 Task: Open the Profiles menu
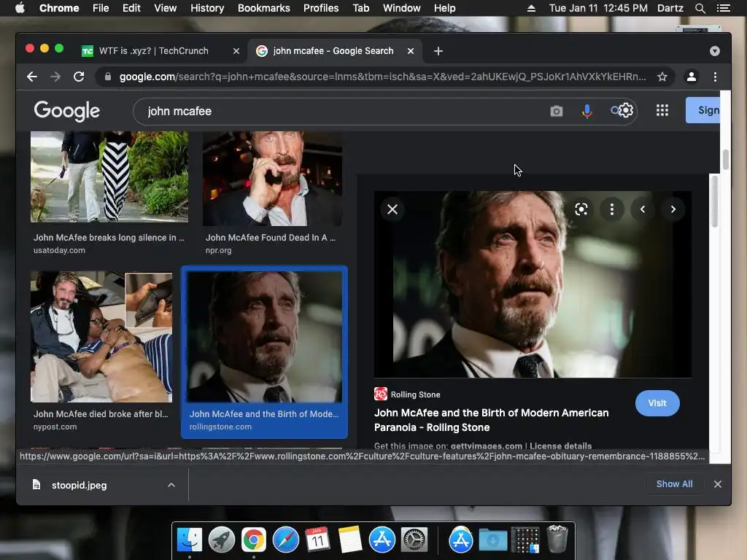tap(321, 8)
